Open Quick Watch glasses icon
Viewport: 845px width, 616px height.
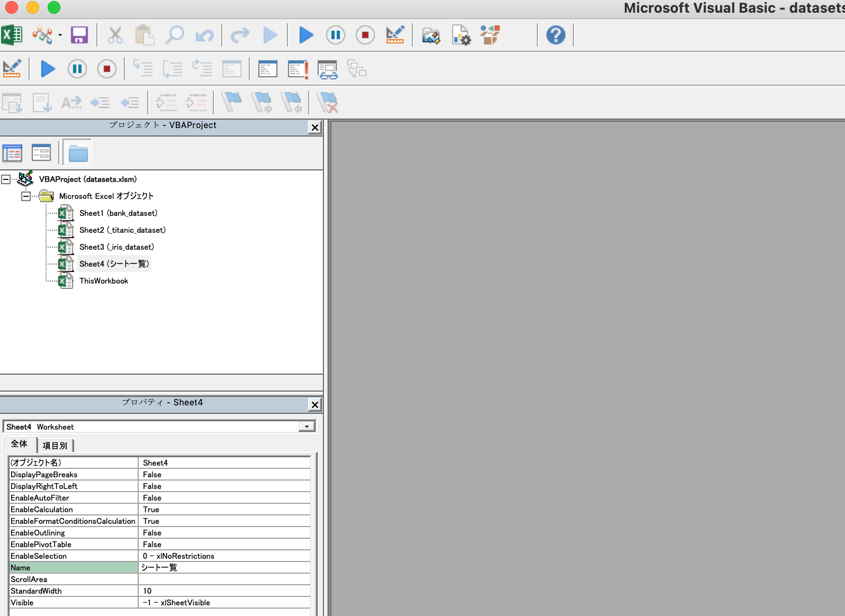click(328, 69)
